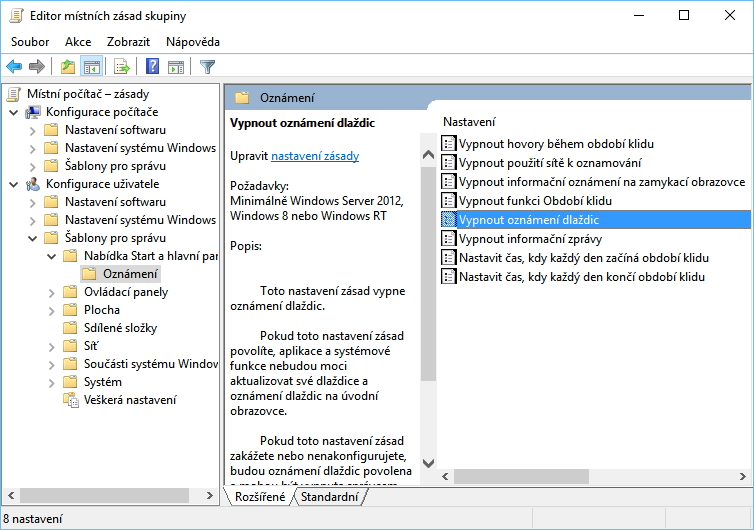The height and width of the screenshot is (530, 754).
Task: Open the Soubor menu
Action: point(30,42)
